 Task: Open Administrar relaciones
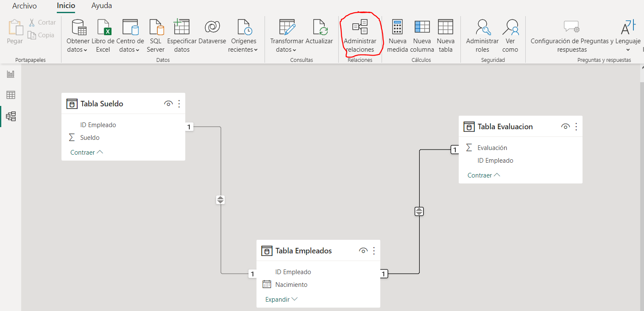360,36
